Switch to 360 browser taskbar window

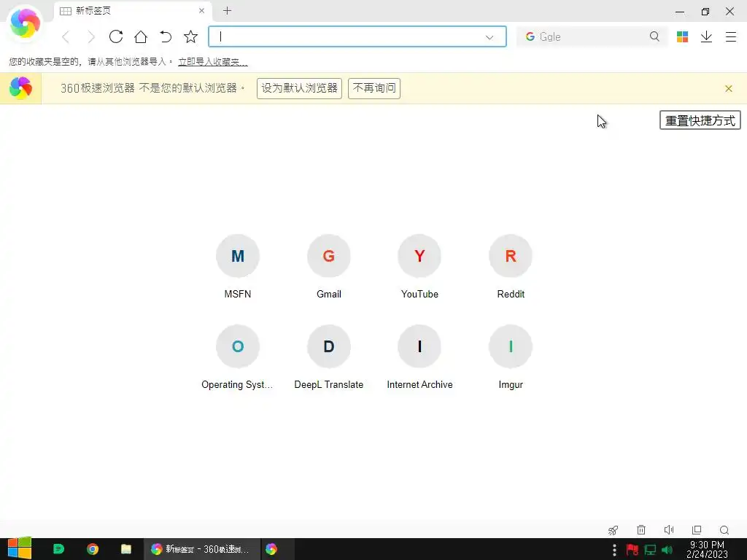202,549
